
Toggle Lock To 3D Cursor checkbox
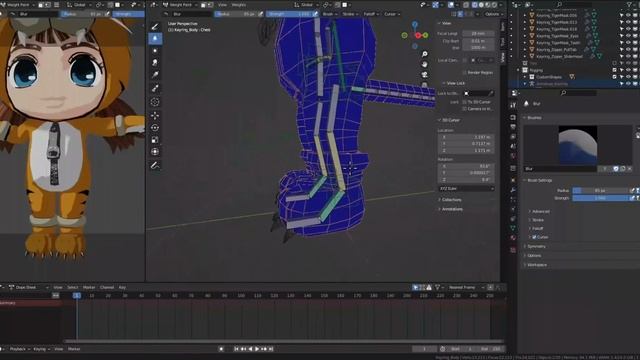click(464, 102)
